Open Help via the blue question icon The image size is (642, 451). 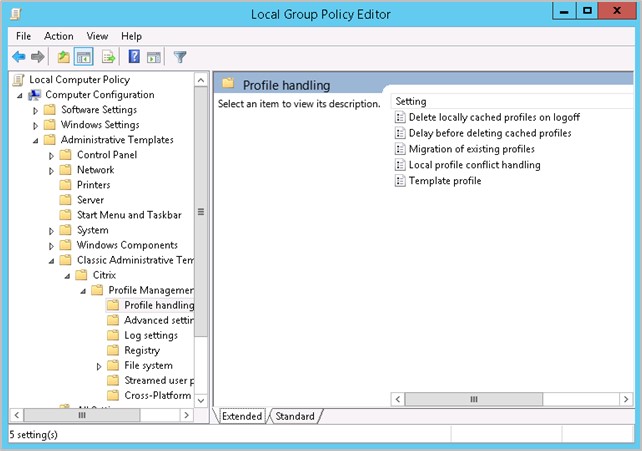click(135, 57)
